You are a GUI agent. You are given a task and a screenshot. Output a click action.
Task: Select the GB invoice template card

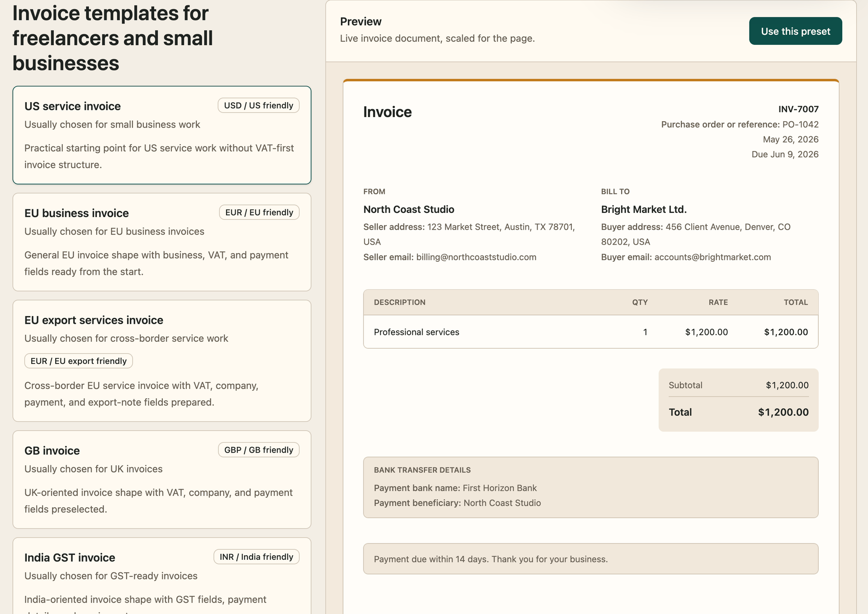point(162,480)
